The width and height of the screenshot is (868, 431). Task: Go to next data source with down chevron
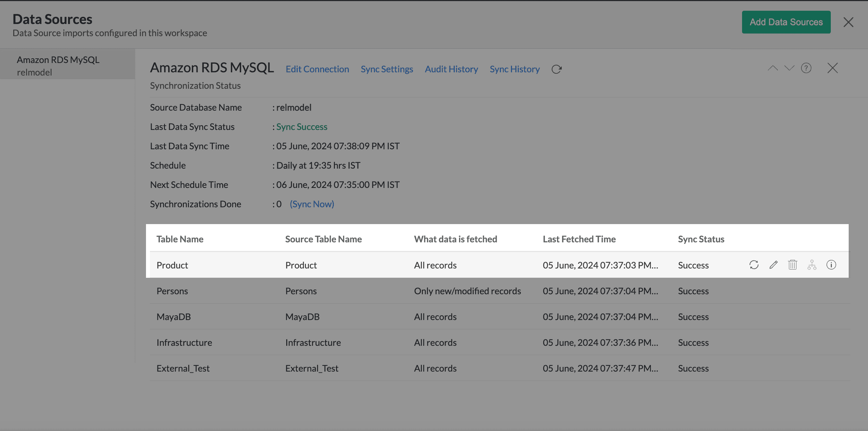point(789,68)
